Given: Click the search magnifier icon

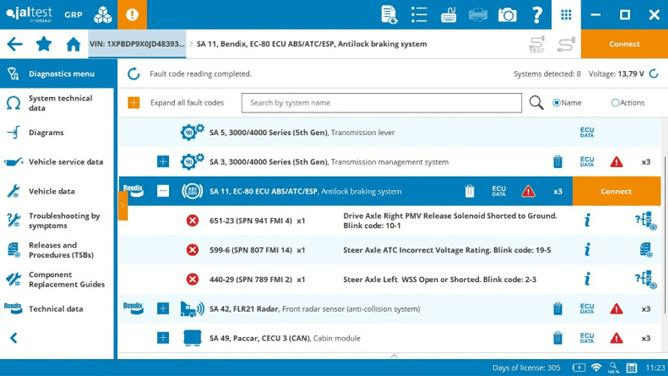Looking at the screenshot, I should 536,103.
